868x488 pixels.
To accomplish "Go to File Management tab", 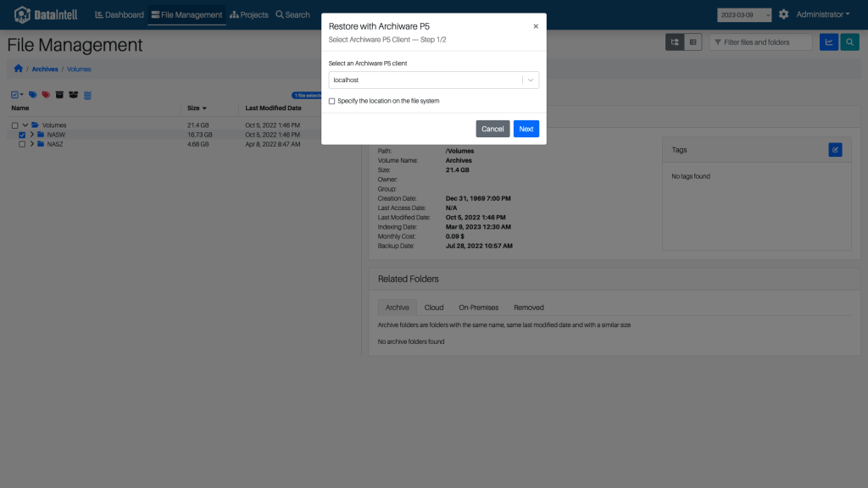I will [x=186, y=15].
